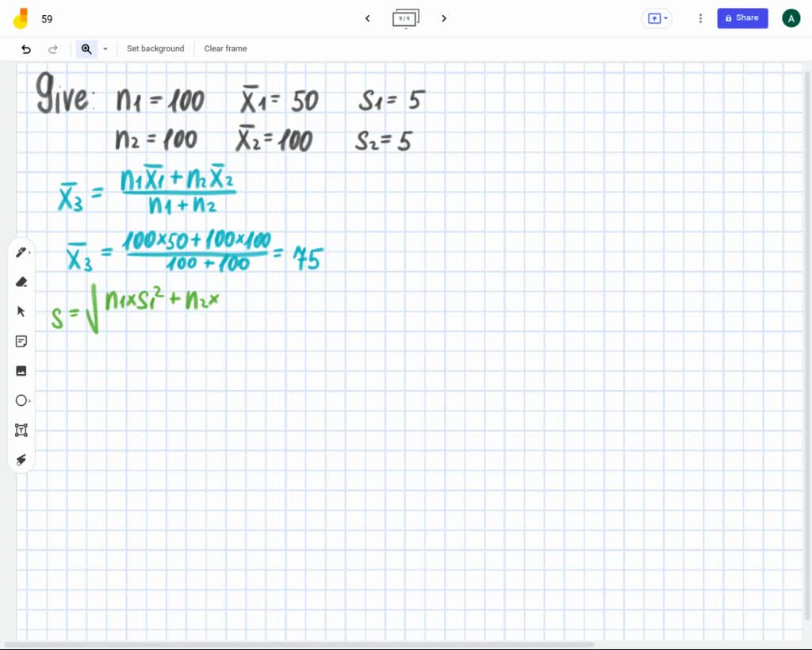The height and width of the screenshot is (650, 812).
Task: Open the present to meeting dropdown
Action: click(657, 18)
